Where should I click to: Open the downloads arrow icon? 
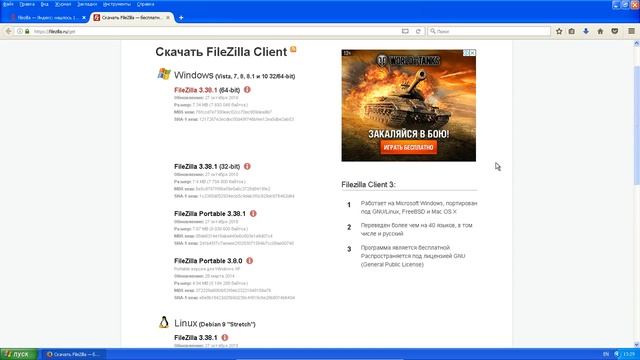(586, 31)
